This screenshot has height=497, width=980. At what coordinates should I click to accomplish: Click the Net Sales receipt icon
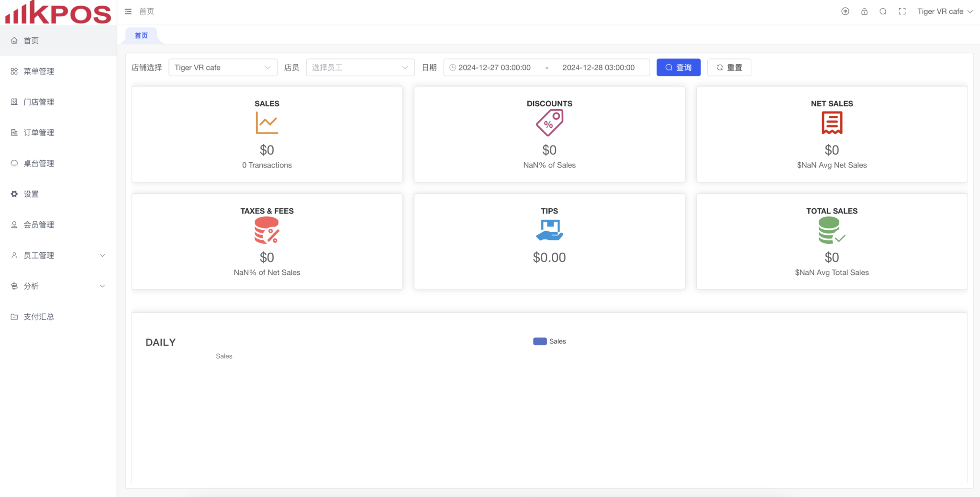tap(832, 123)
